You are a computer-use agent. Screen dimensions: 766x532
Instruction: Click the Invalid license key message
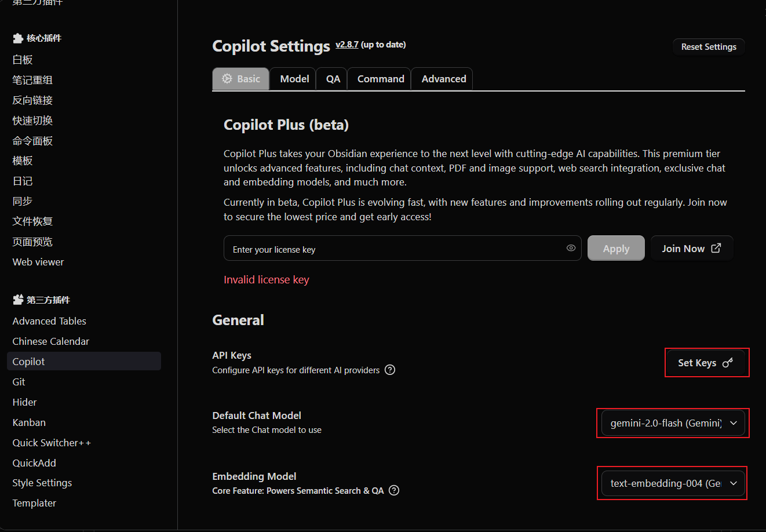point(267,280)
